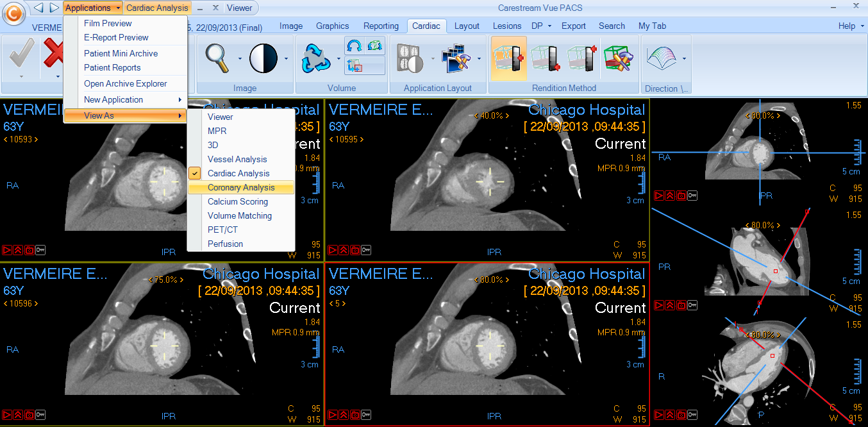This screenshot has height=427, width=868.
Task: Click the key icon in the 10596 panel
Action: (40, 415)
